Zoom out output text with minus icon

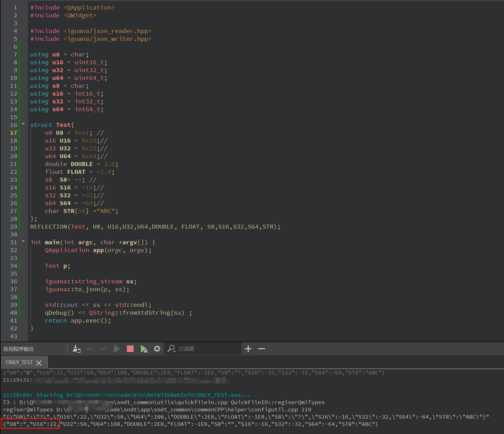click(x=261, y=348)
